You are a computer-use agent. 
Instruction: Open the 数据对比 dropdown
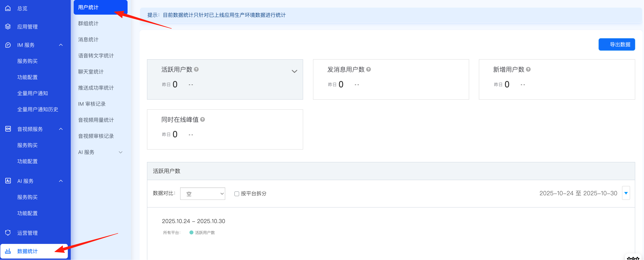[x=202, y=194]
